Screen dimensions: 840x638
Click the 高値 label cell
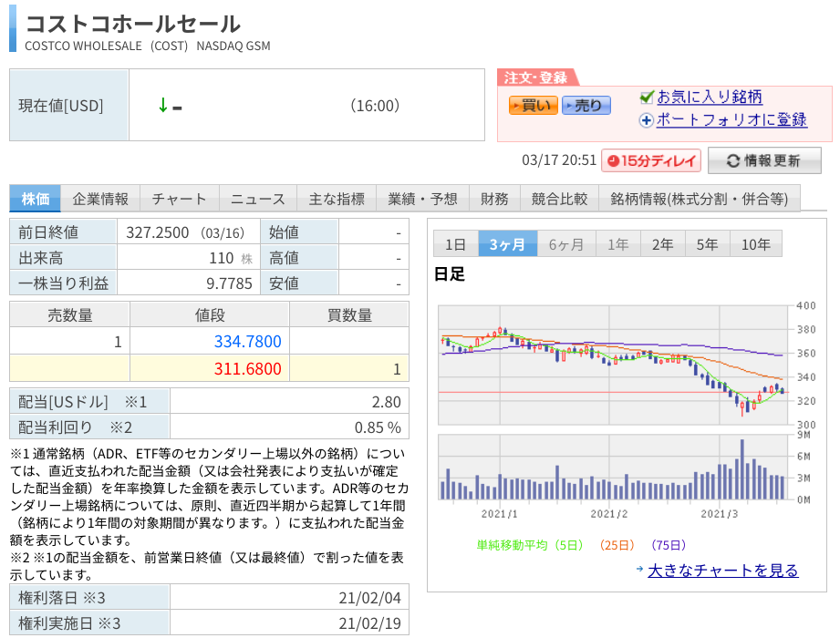point(299,258)
